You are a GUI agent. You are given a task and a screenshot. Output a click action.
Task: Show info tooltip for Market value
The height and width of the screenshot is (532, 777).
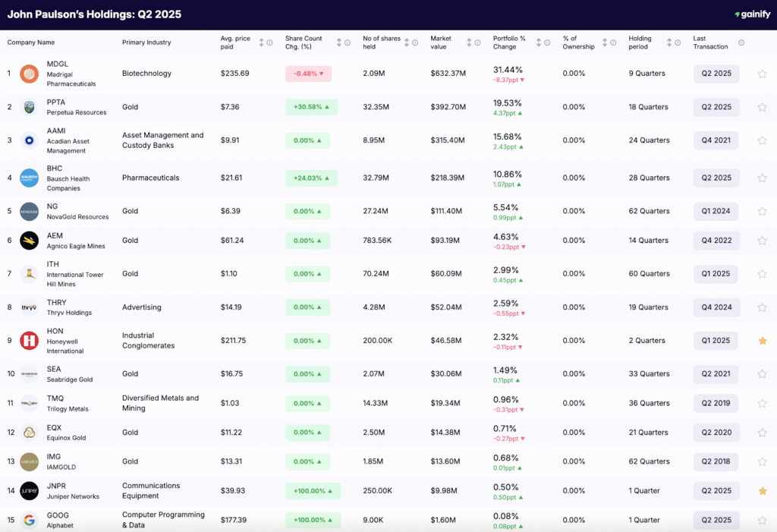pyautogui.click(x=477, y=42)
